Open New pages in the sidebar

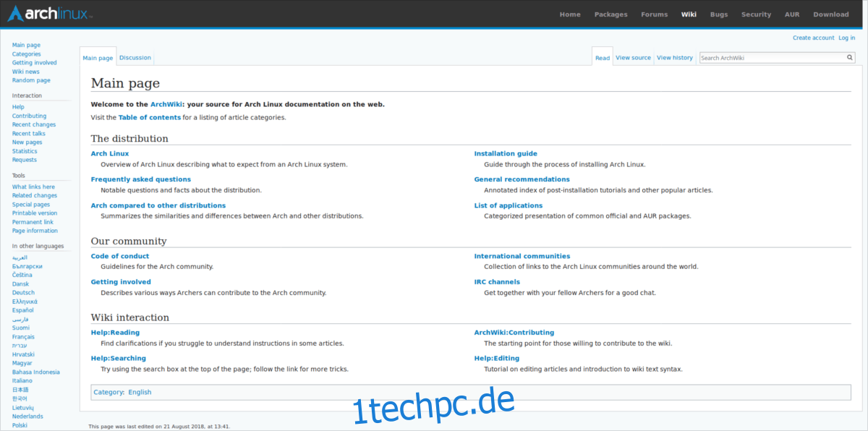point(27,142)
